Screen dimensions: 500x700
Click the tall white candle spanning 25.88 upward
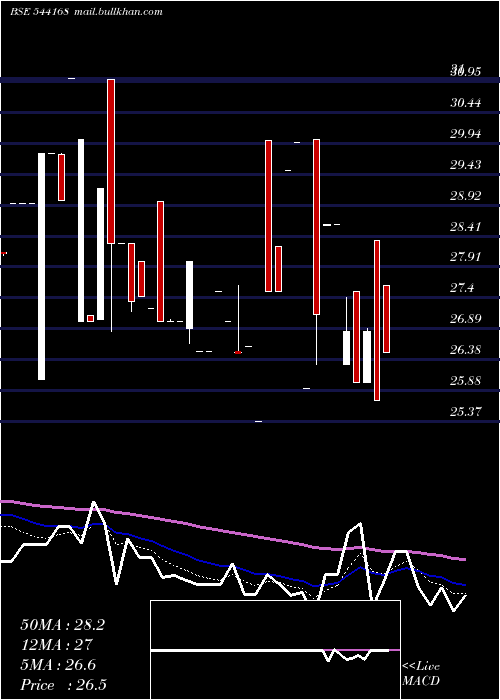(41, 267)
